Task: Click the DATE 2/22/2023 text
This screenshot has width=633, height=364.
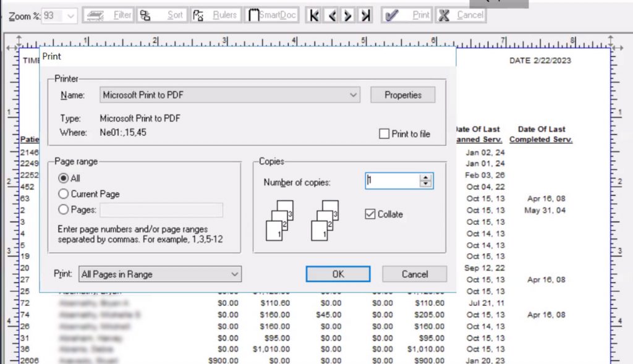Action: point(540,61)
